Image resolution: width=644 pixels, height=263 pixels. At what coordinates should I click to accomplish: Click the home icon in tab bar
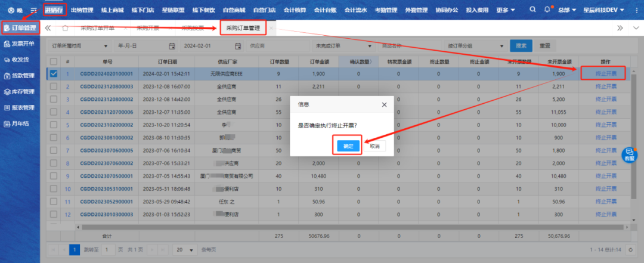65,28
